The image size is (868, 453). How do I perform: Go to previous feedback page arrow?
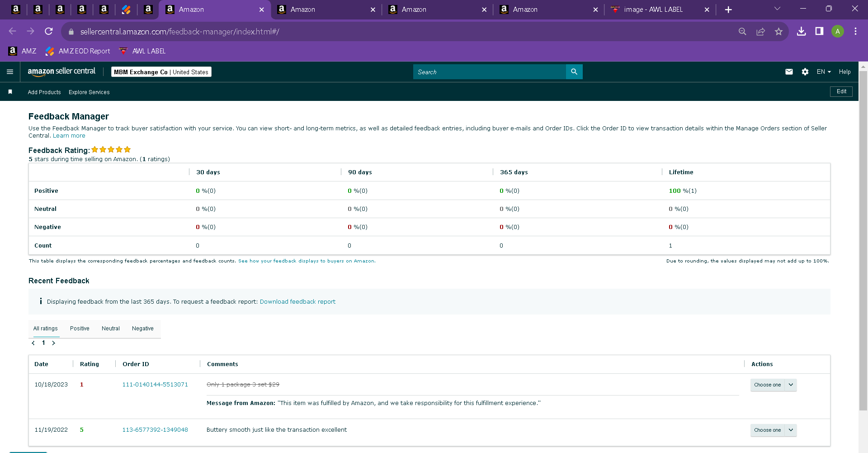[33, 343]
